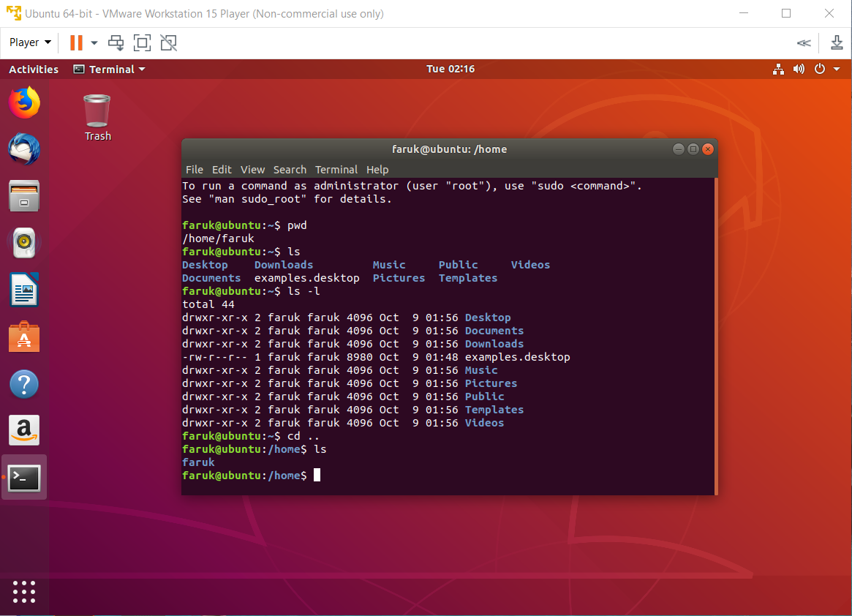This screenshot has width=852, height=616.
Task: Open the volume icon in top bar
Action: 799,69
